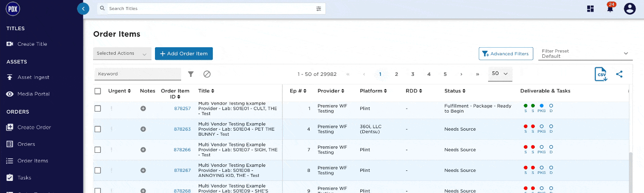Focus the Search Titles field
This screenshot has height=193, width=644.
[211, 9]
